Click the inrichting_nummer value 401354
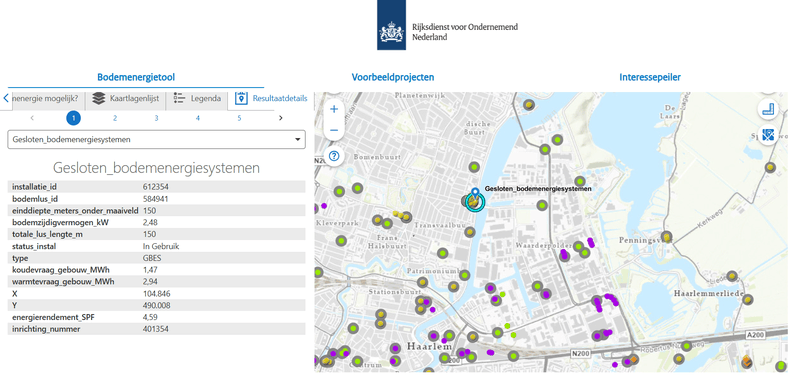 tap(156, 329)
